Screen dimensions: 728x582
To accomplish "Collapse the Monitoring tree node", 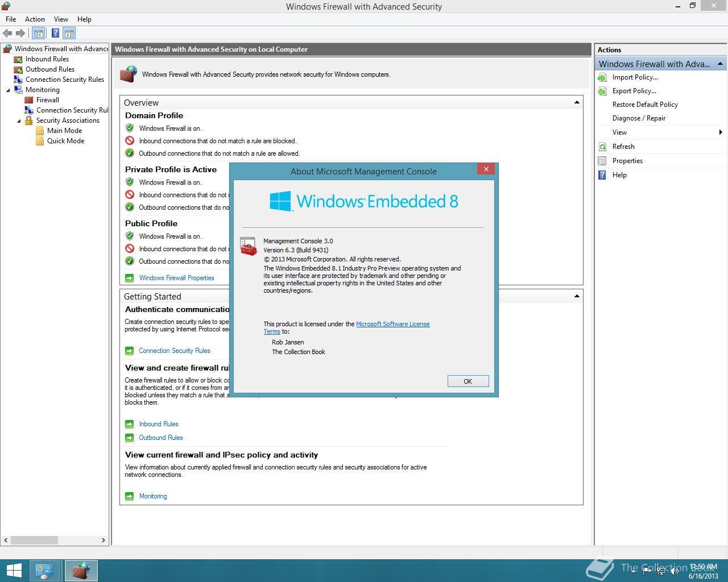I will (x=9, y=90).
